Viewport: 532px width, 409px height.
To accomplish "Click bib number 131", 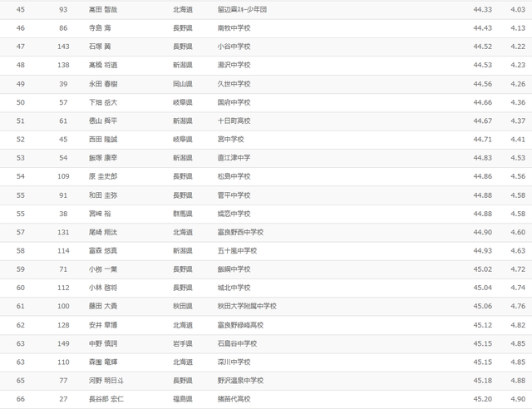I will click(63, 232).
